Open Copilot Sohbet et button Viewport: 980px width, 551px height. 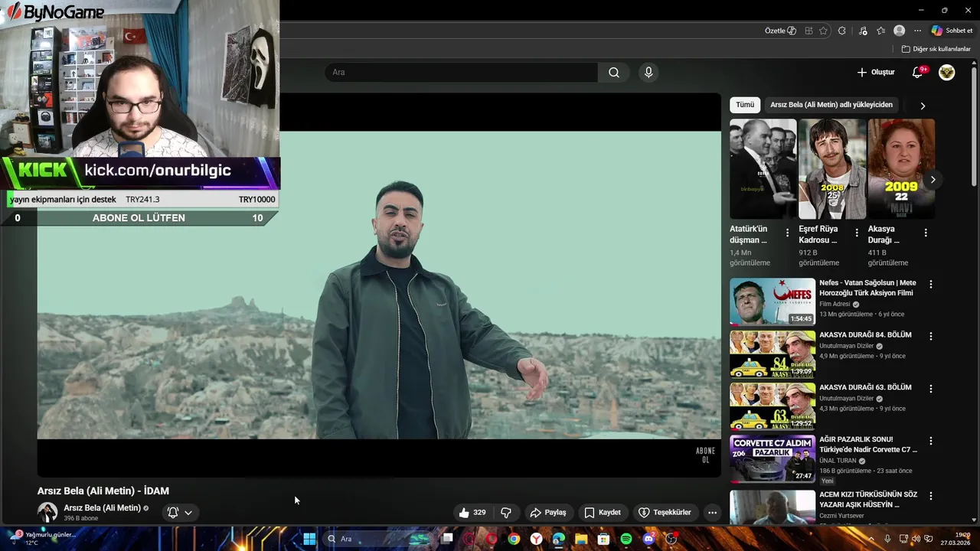pos(952,31)
